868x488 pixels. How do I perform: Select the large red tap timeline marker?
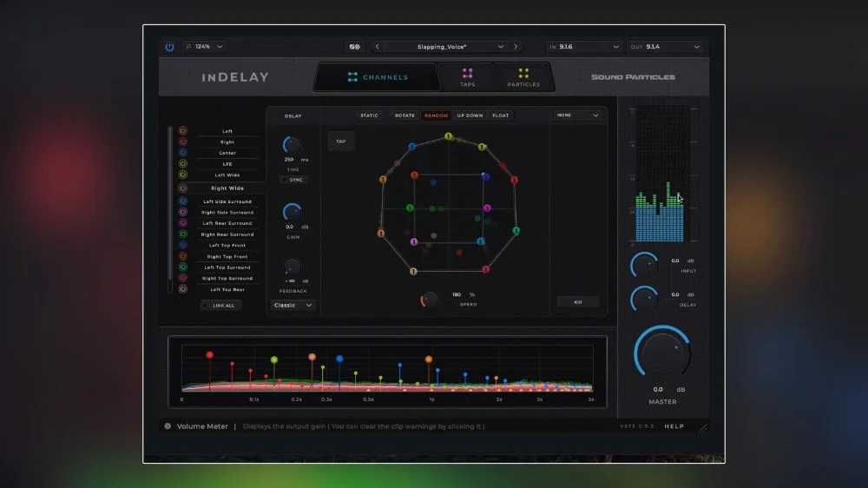click(210, 355)
